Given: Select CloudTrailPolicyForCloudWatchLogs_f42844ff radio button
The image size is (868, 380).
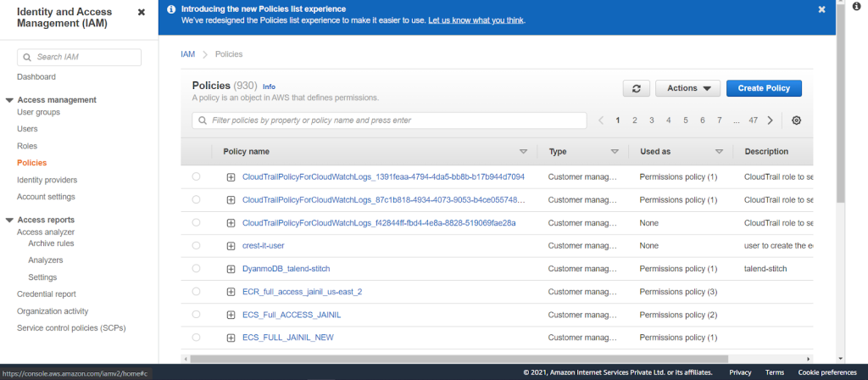Looking at the screenshot, I should point(196,223).
